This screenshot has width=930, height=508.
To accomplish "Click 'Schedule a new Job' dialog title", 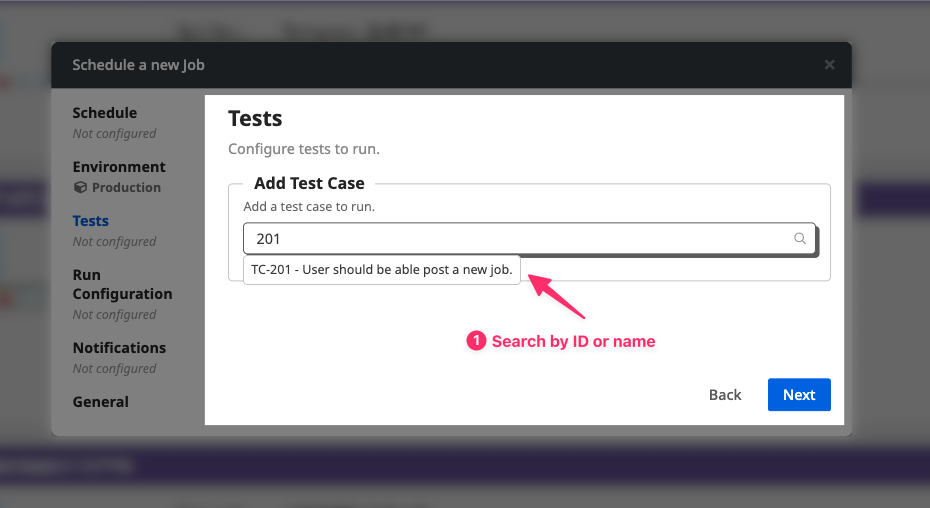I will pos(138,65).
